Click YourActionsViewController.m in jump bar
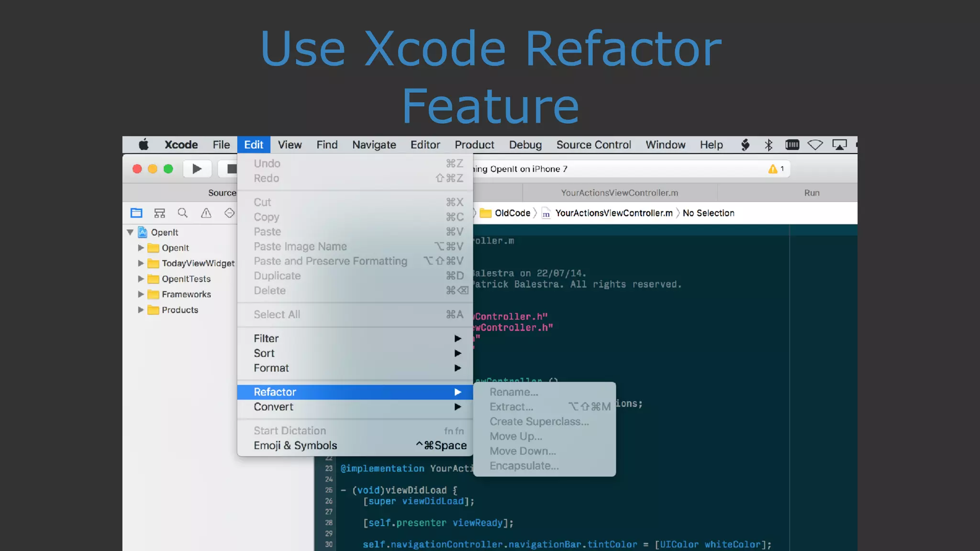 pyautogui.click(x=614, y=213)
